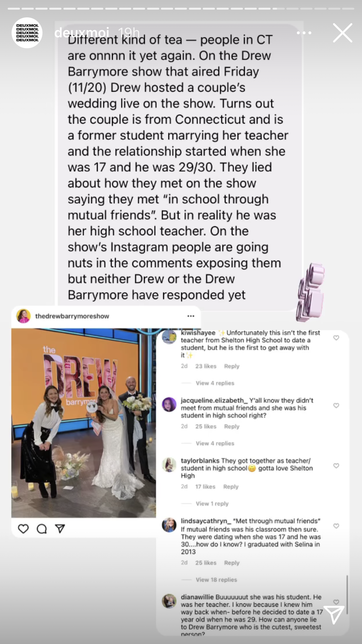Expand View 4 replies under kiwishayee
The image size is (362, 644).
pyautogui.click(x=215, y=383)
